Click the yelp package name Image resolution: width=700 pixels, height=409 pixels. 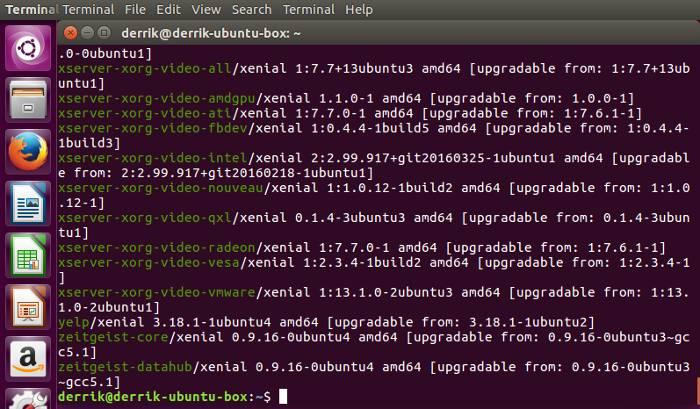[x=74, y=322]
